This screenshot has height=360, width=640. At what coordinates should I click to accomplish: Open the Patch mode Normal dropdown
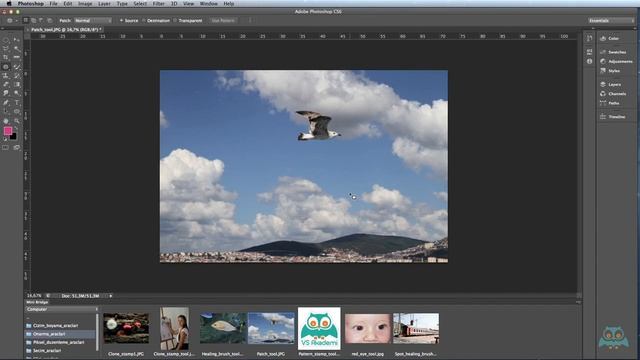(x=93, y=20)
